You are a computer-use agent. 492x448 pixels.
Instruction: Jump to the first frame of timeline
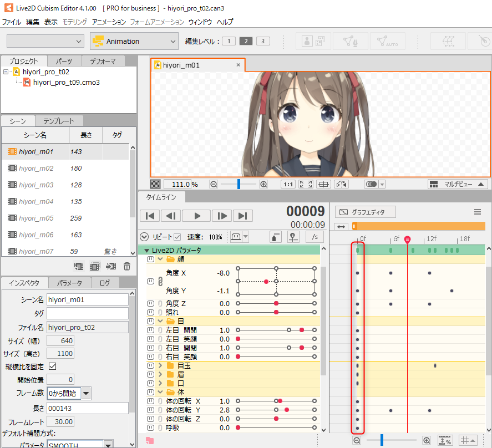[x=150, y=216]
